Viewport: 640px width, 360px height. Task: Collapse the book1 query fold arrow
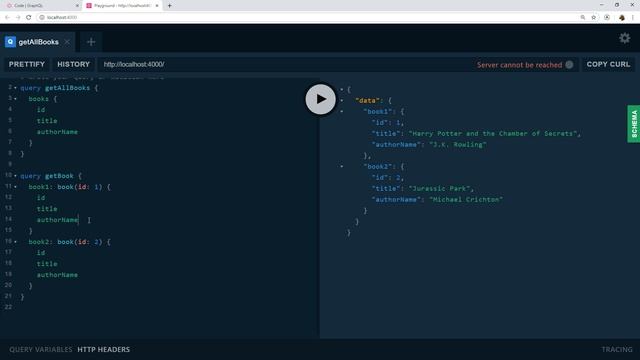tap(16, 187)
